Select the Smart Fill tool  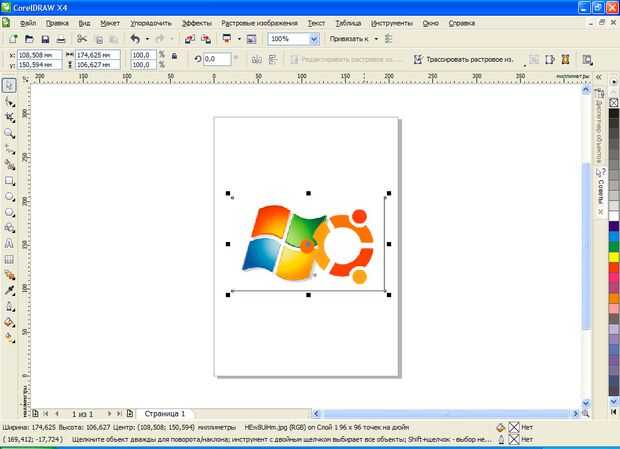pos(9,165)
